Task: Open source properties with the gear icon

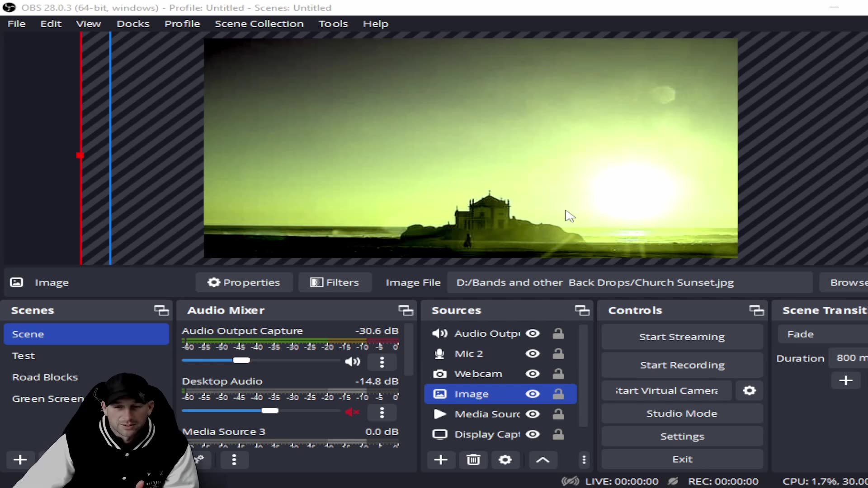Action: 505,460
